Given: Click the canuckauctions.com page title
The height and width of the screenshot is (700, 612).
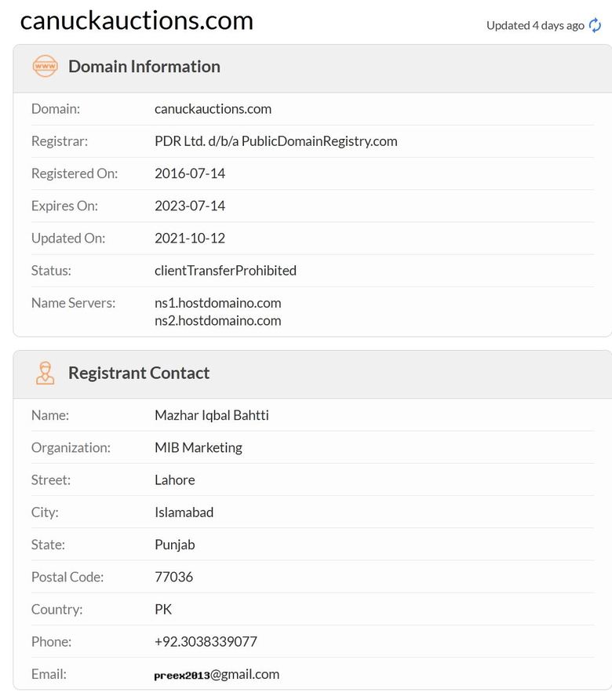Looking at the screenshot, I should tap(137, 20).
